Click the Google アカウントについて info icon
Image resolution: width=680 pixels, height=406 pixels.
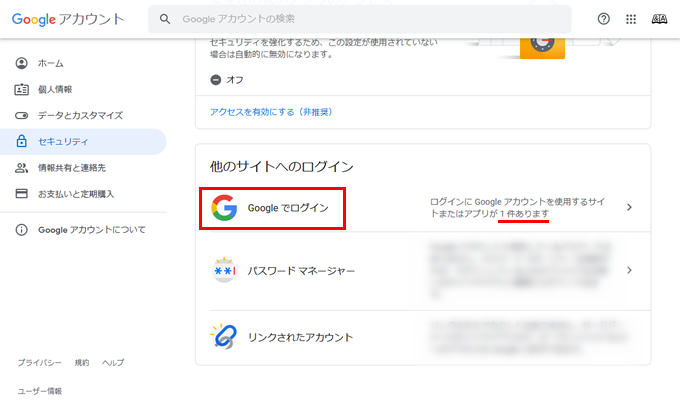(21, 229)
